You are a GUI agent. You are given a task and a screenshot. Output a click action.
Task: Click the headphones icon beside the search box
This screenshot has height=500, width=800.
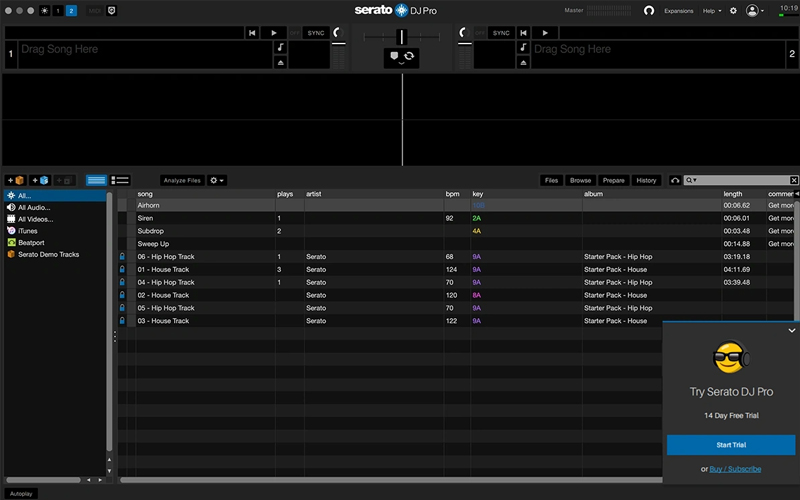674,180
